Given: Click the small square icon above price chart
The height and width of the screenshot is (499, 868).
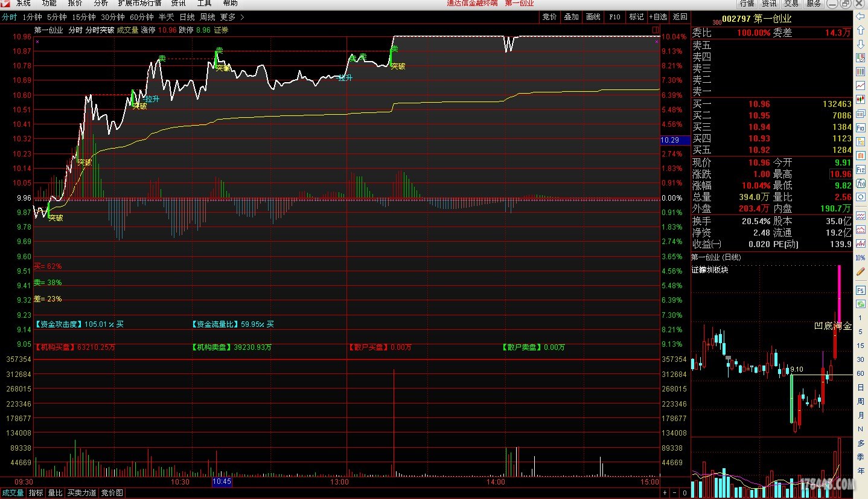Looking at the screenshot, I should 656,30.
